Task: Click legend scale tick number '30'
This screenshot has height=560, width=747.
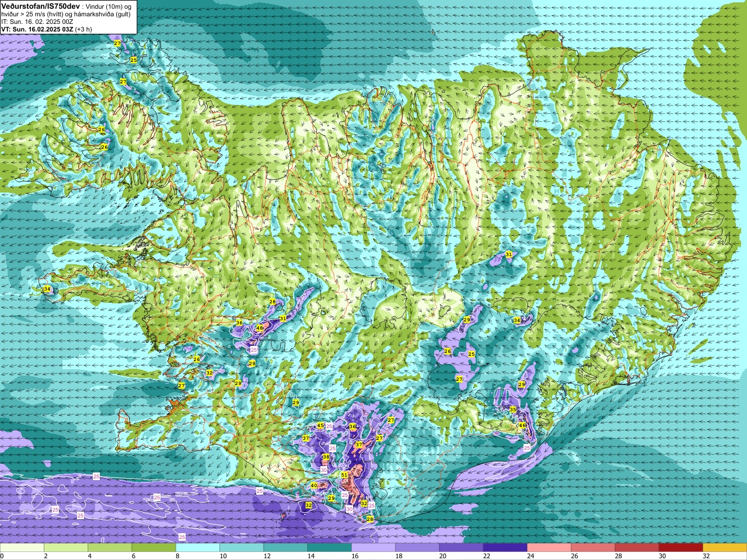Action: [662, 556]
